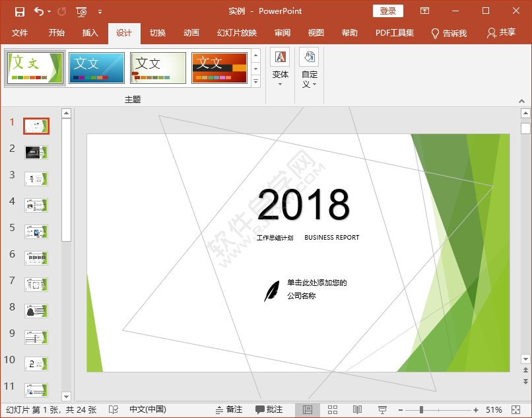Switch to Reading view in status bar

click(x=357, y=409)
